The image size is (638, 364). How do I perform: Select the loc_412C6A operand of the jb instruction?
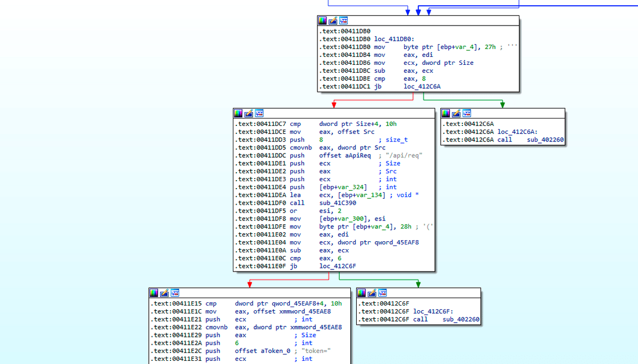422,86
